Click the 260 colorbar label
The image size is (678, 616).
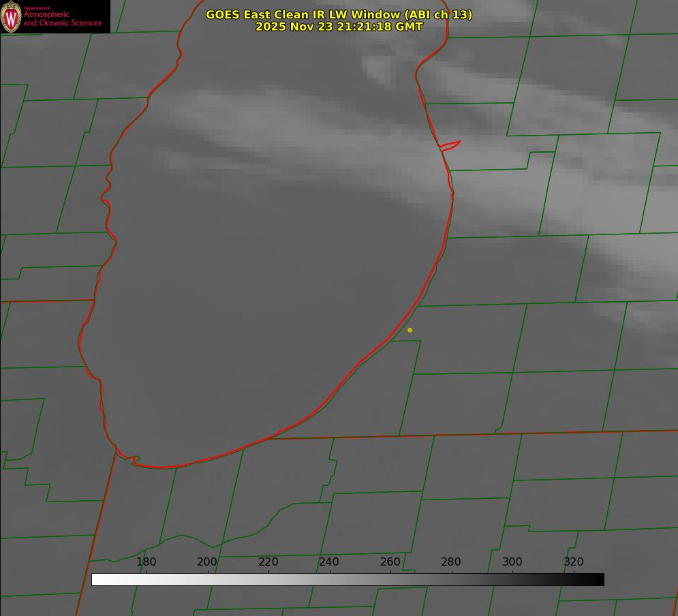point(390,561)
